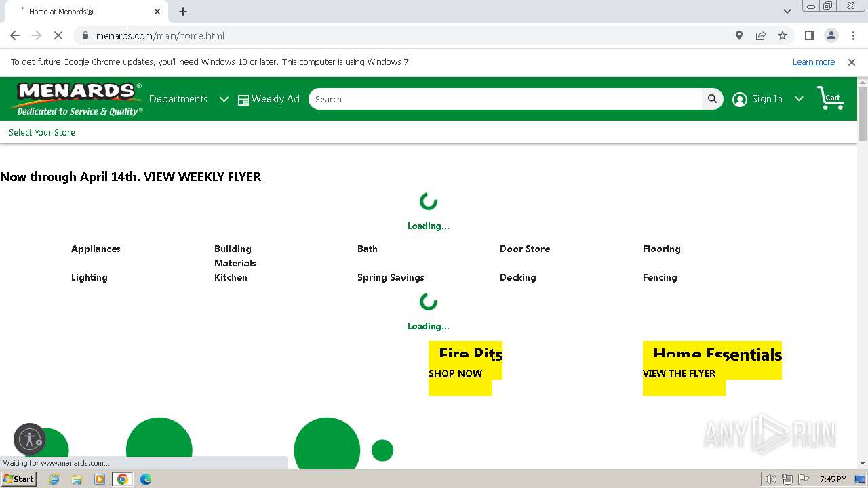Click VIEW THE FLYER link

[679, 373]
